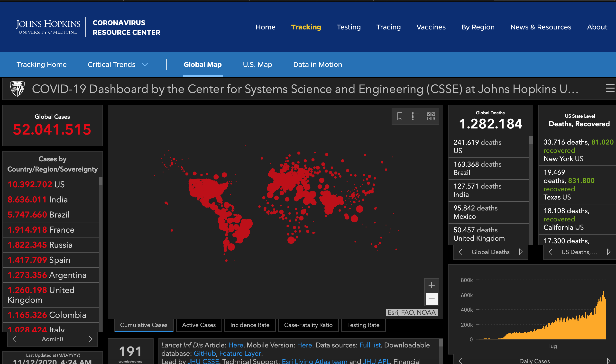Switch to the Testing Rate map tab
Viewport: 616px width, 364px height.
pyautogui.click(x=363, y=325)
